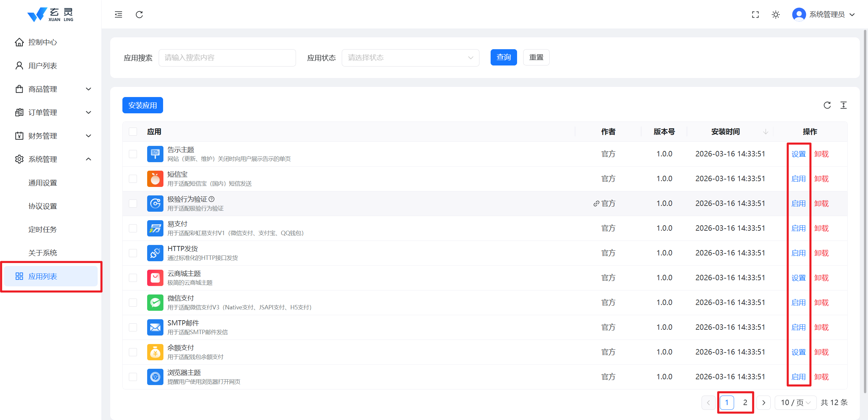
Task: Select the SMTP邮件 row checkbox
Action: point(133,327)
